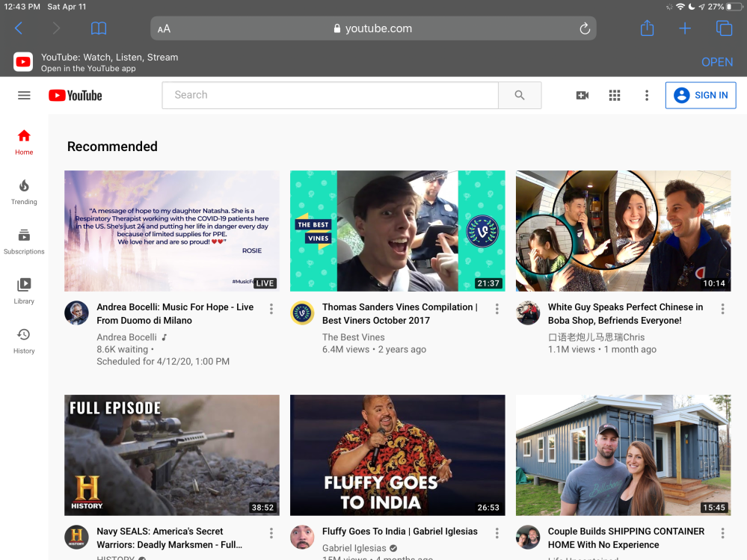
Task: Click the Safari address bar
Action: pyautogui.click(x=373, y=28)
